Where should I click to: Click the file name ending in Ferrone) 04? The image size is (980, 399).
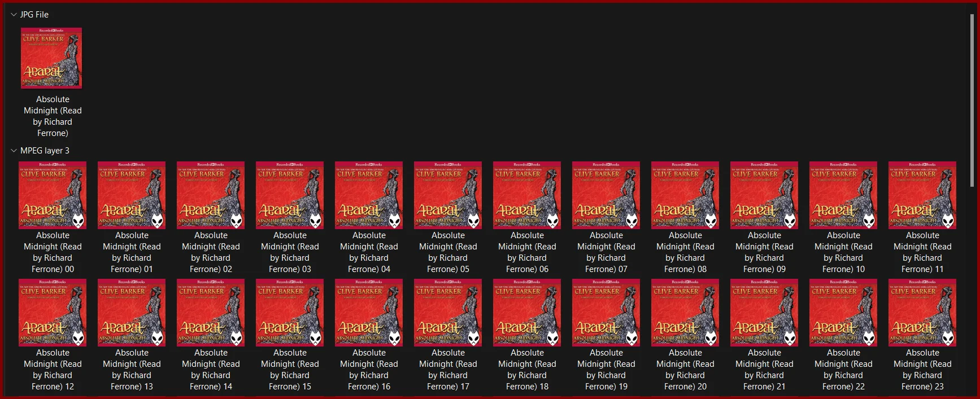click(369, 252)
